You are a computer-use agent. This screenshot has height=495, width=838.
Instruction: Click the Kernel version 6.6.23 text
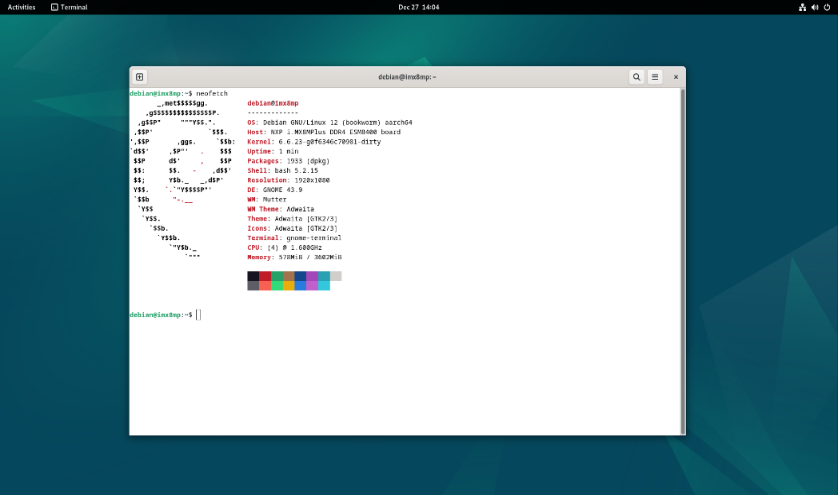(x=330, y=142)
